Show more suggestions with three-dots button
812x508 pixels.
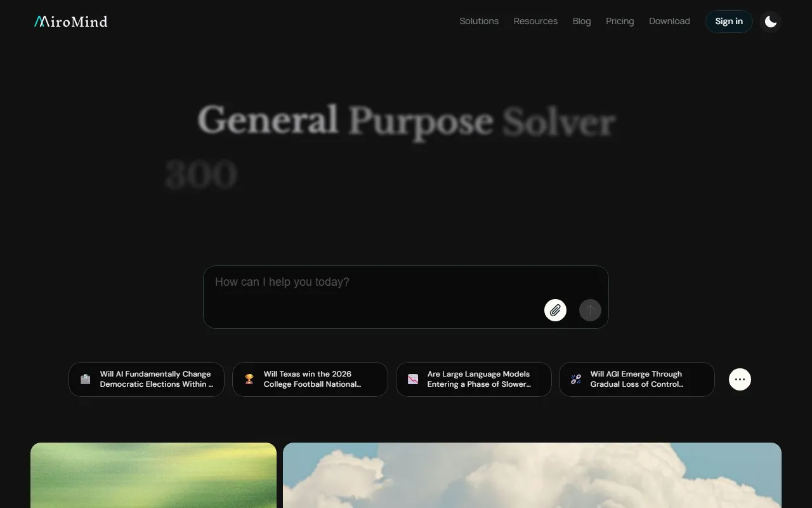coord(740,379)
